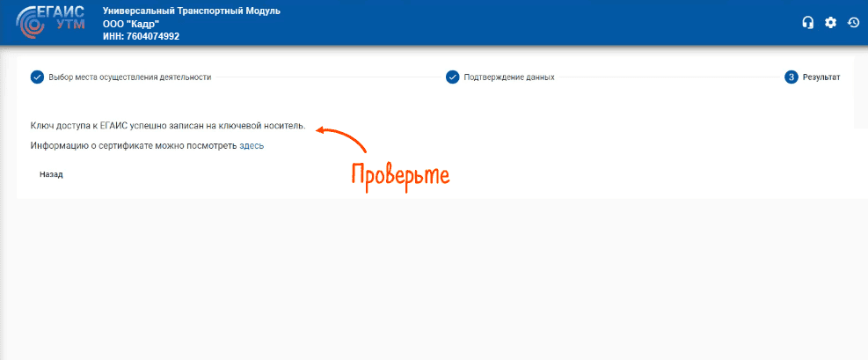Viewport: 868px width, 360px height.
Task: Click the orange arrow annotation
Action: [x=340, y=138]
